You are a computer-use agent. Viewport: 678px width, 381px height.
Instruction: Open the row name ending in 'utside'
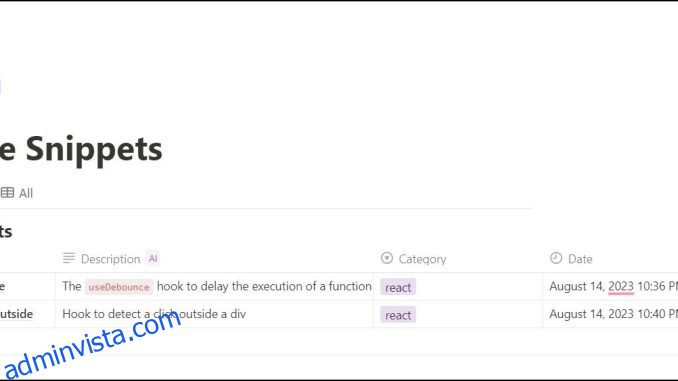click(16, 314)
